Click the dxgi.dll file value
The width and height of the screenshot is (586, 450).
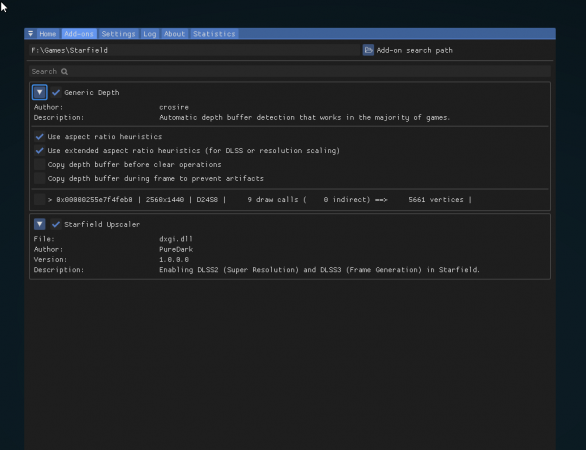click(176, 239)
